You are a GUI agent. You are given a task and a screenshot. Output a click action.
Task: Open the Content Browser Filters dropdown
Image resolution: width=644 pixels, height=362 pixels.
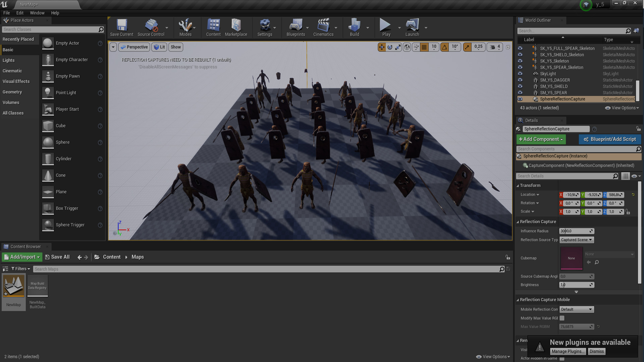point(20,269)
